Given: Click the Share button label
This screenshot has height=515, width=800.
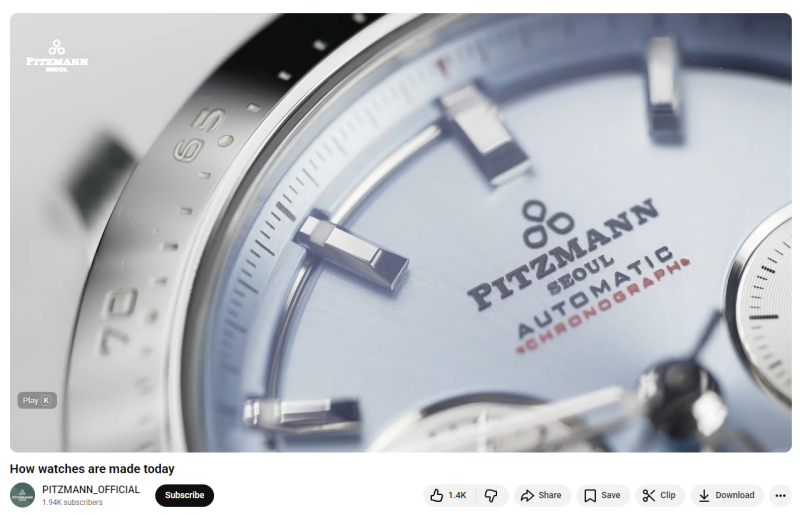Looking at the screenshot, I should 549,495.
